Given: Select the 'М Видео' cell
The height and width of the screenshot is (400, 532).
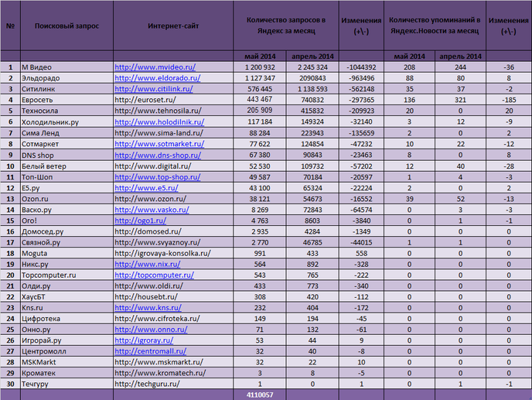Looking at the screenshot, I should click(66, 67).
